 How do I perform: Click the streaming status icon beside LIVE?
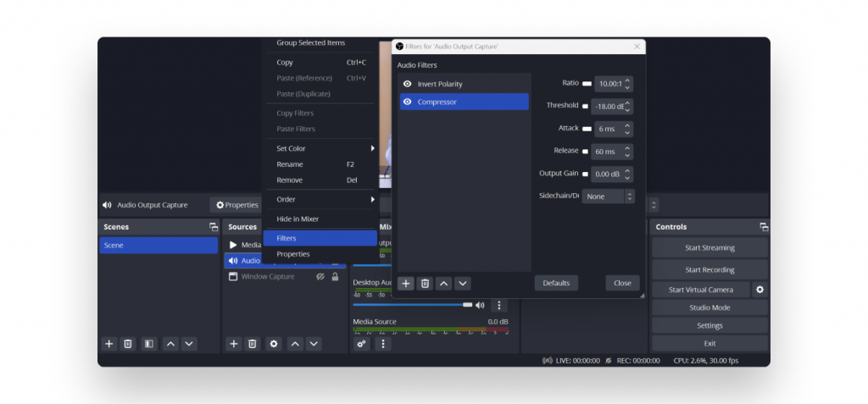[x=548, y=360]
